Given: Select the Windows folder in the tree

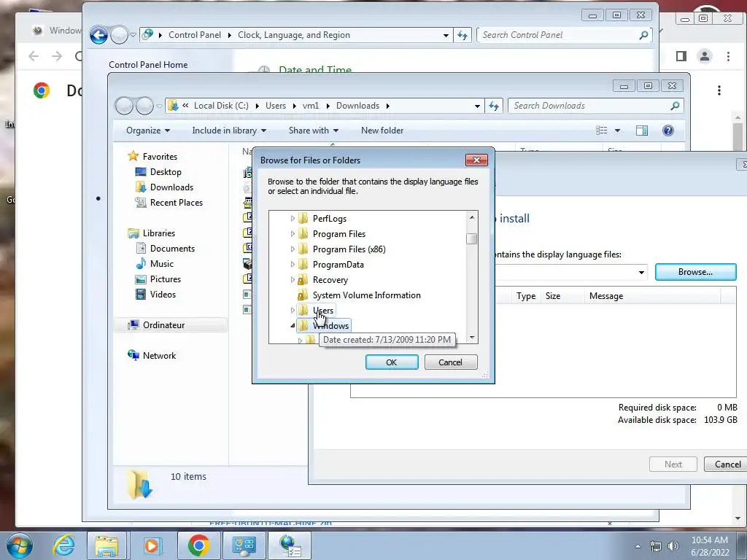Looking at the screenshot, I should click(330, 326).
